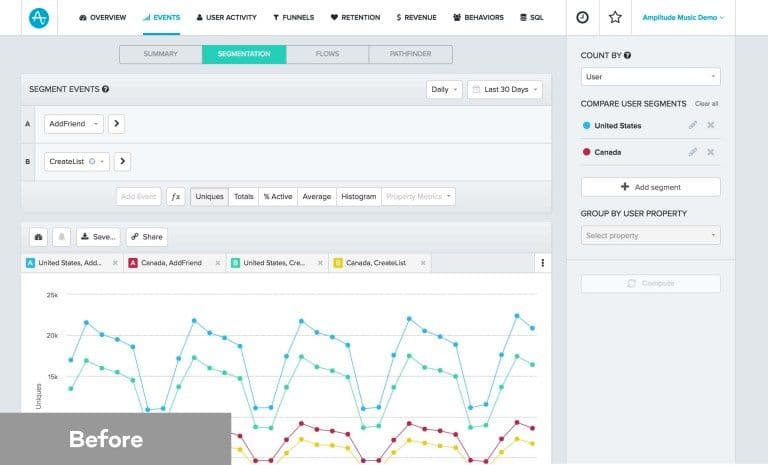The image size is (768, 465).
Task: Switch measurement to Totals
Action: click(243, 197)
